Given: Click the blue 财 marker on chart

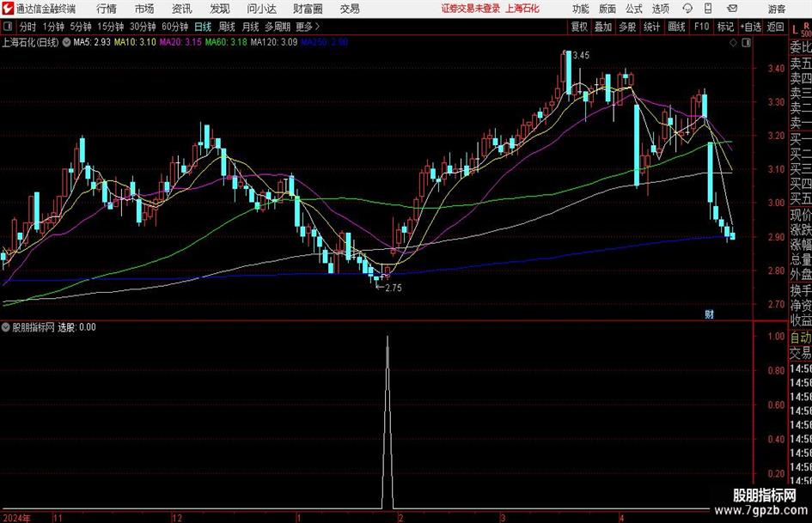Looking at the screenshot, I should 710,313.
